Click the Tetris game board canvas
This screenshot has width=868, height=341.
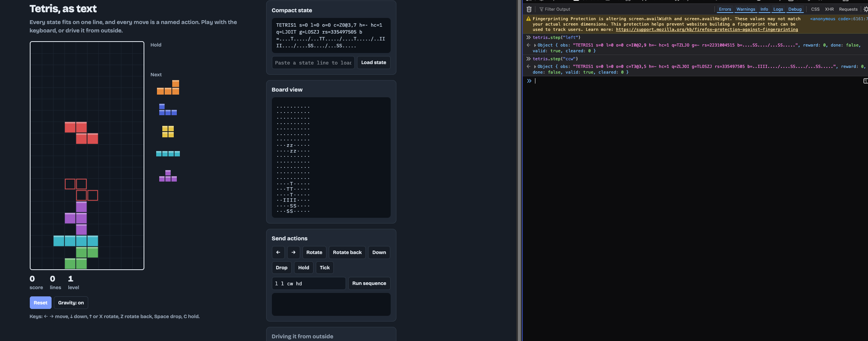87,156
